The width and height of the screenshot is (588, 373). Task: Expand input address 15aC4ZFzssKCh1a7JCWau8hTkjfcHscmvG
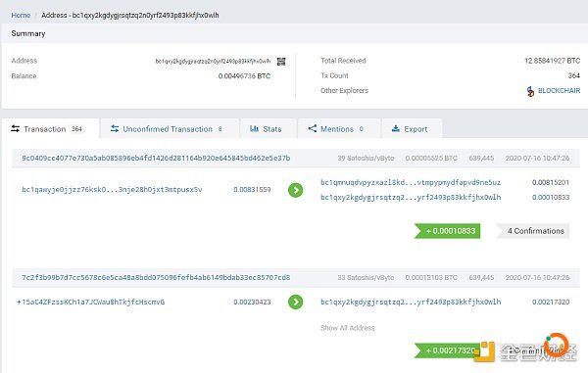[90, 302]
